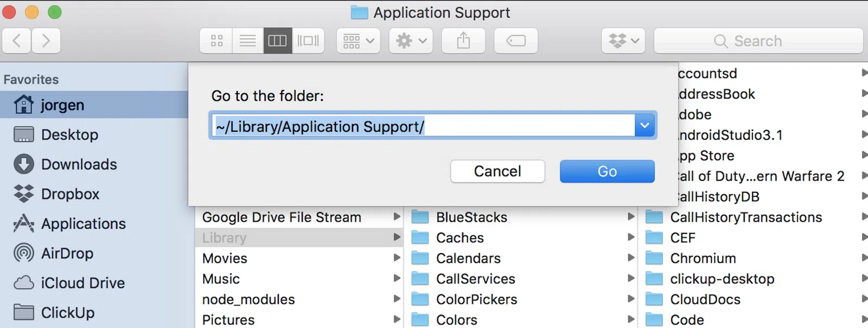
Task: Cancel the Go to folder dialog
Action: tap(497, 171)
